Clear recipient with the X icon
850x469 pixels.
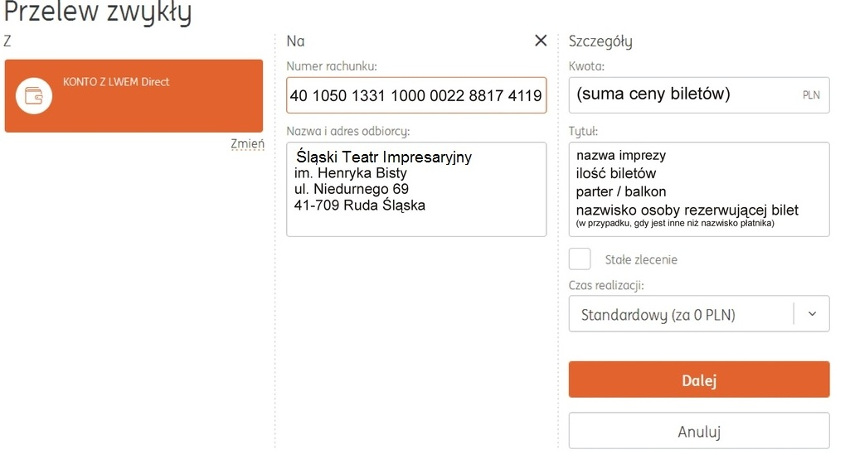[540, 41]
